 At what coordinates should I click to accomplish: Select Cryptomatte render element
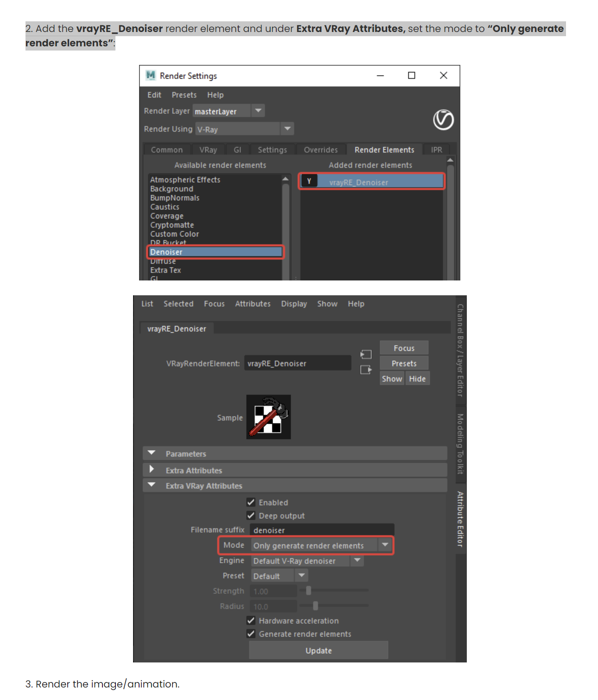tap(172, 225)
